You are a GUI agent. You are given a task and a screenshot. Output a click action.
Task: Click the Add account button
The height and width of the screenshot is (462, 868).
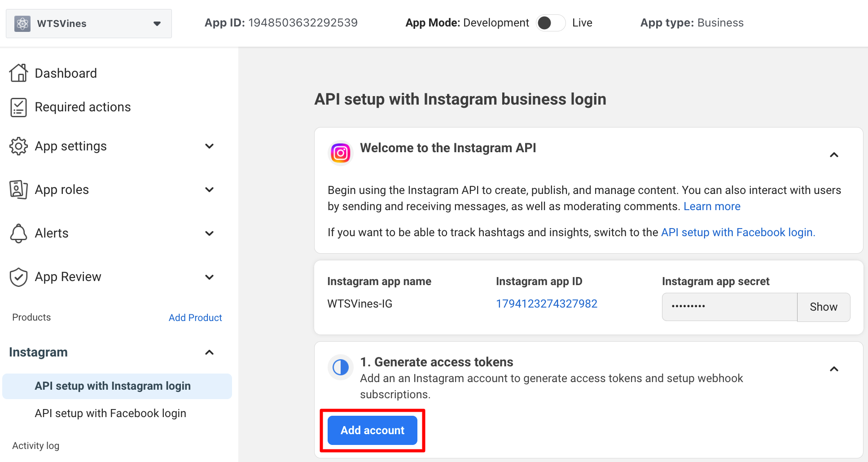[373, 430]
